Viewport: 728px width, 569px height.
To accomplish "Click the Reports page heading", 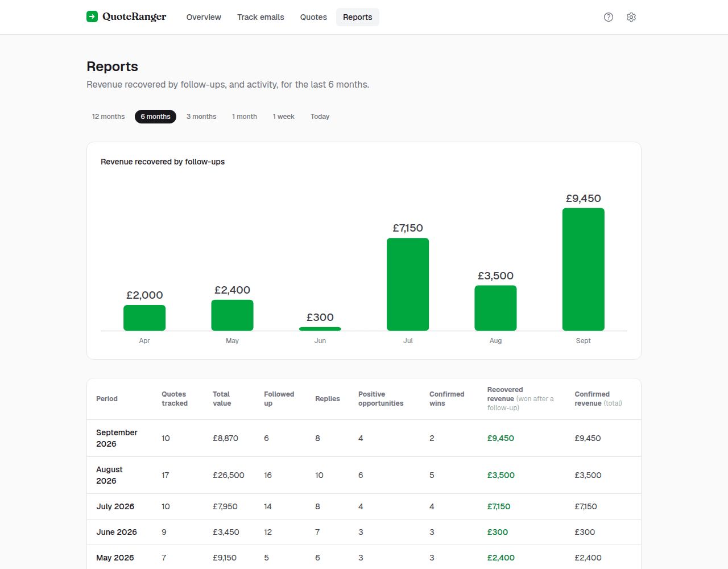I will (113, 67).
